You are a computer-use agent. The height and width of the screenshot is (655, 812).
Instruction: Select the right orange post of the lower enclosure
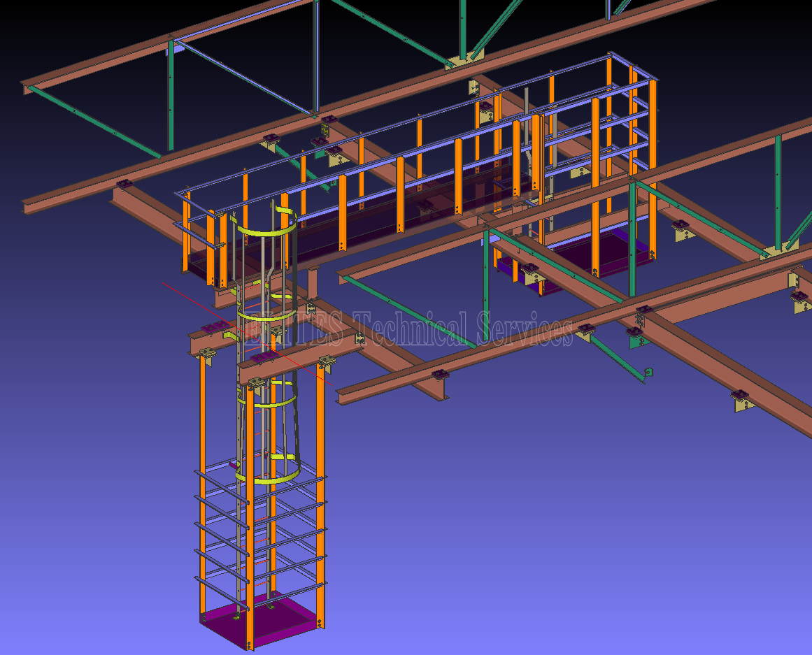[x=320, y=489]
